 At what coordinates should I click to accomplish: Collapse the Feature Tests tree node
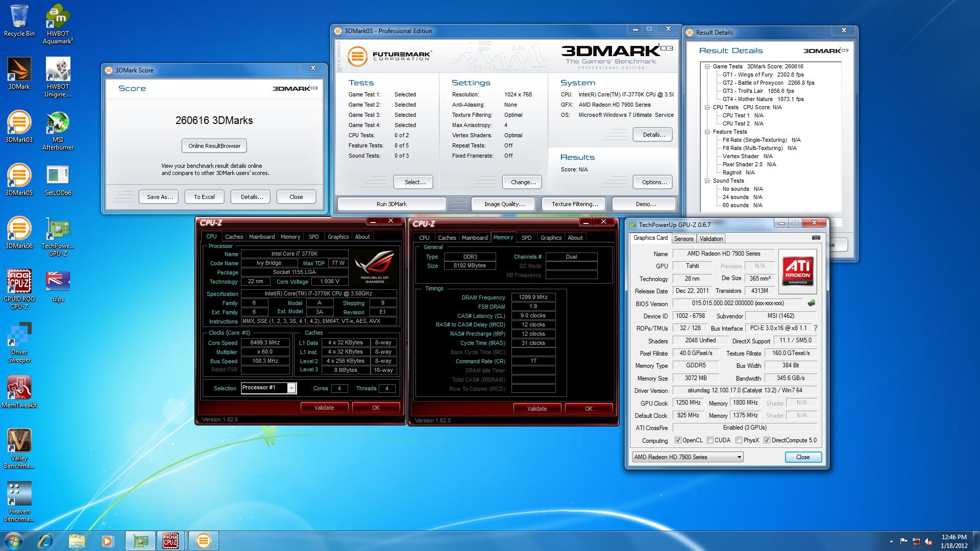click(x=707, y=132)
